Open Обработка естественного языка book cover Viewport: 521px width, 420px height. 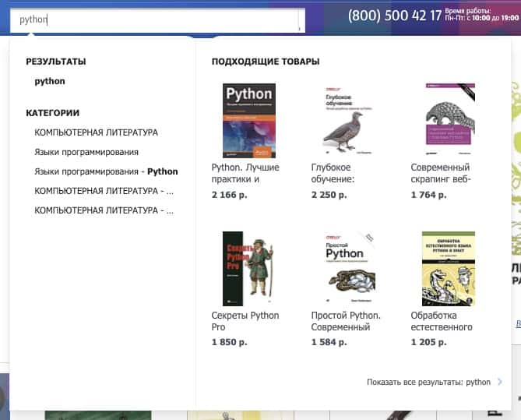coord(449,268)
